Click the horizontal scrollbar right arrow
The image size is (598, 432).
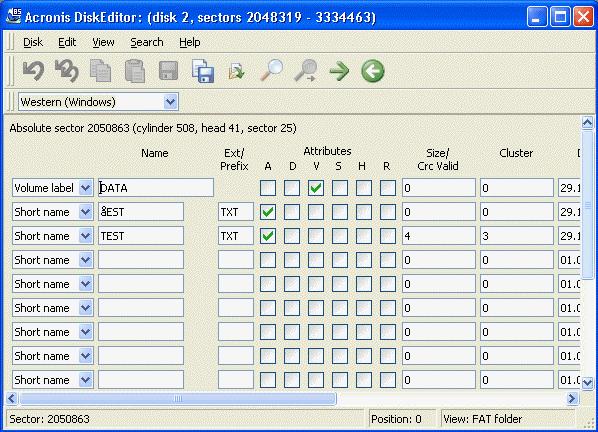(x=572, y=399)
